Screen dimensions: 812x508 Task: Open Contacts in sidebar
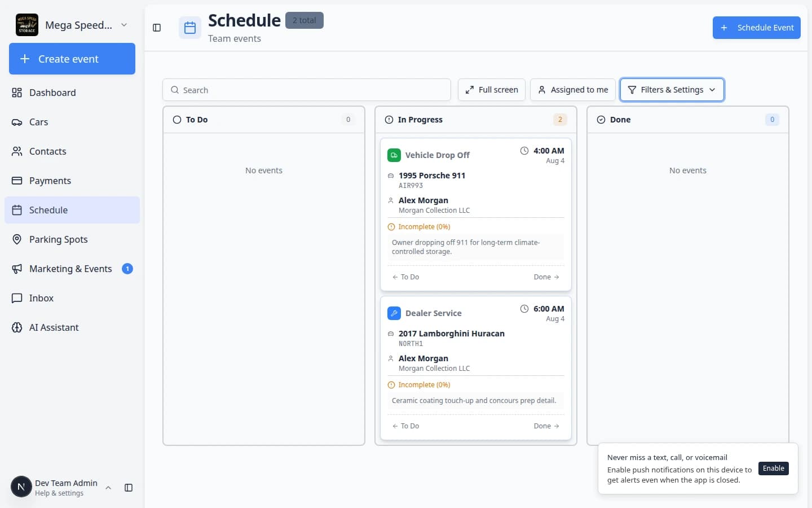72,151
